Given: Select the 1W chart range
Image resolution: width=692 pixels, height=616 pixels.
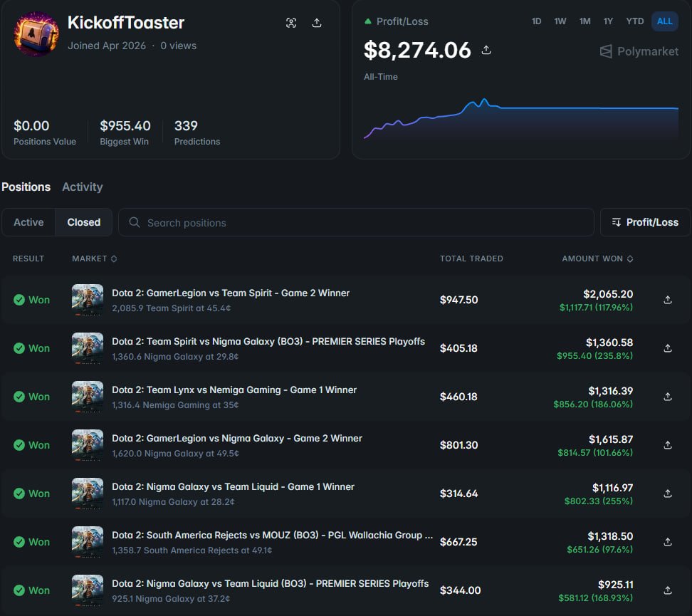Looking at the screenshot, I should coord(560,21).
